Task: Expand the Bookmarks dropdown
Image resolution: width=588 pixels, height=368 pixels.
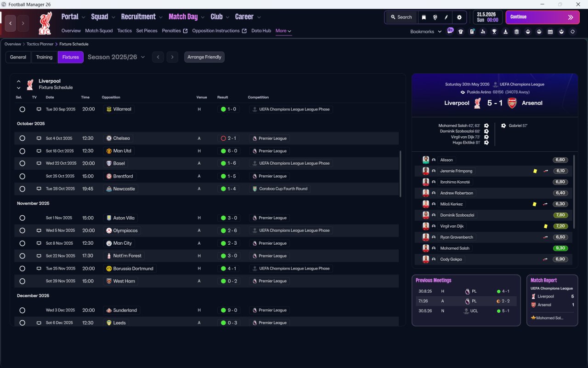Action: 426,31
